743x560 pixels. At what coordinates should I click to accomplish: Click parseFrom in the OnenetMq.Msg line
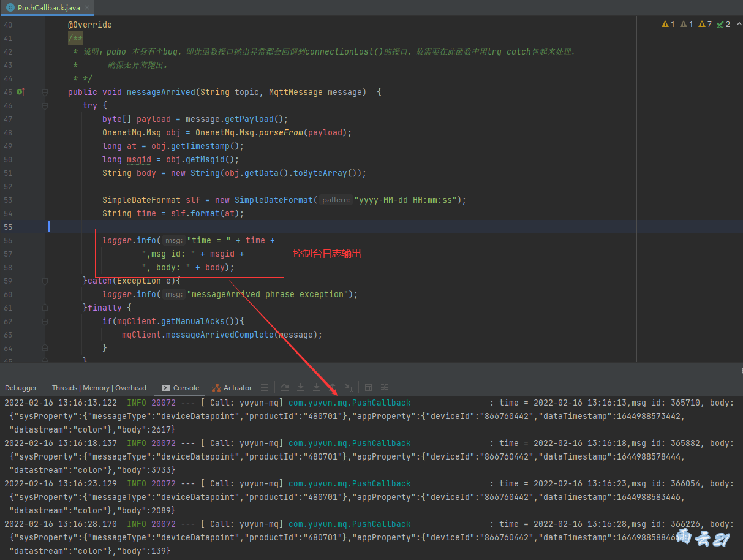pos(281,132)
